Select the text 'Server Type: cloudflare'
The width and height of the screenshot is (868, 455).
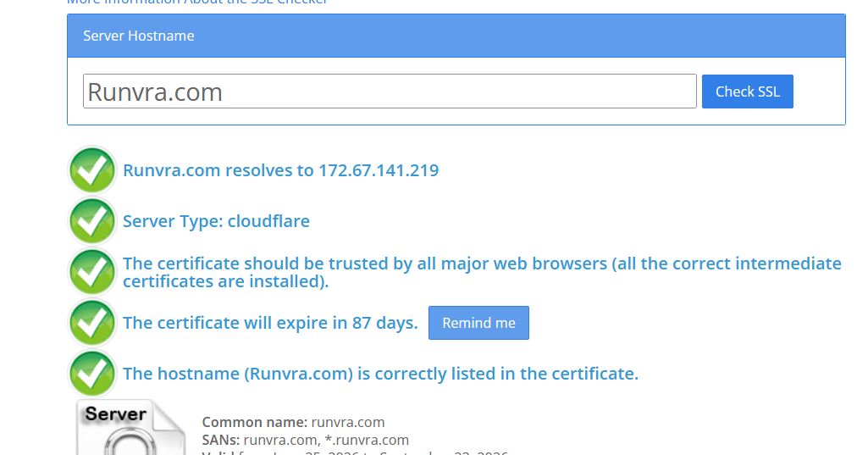point(216,221)
